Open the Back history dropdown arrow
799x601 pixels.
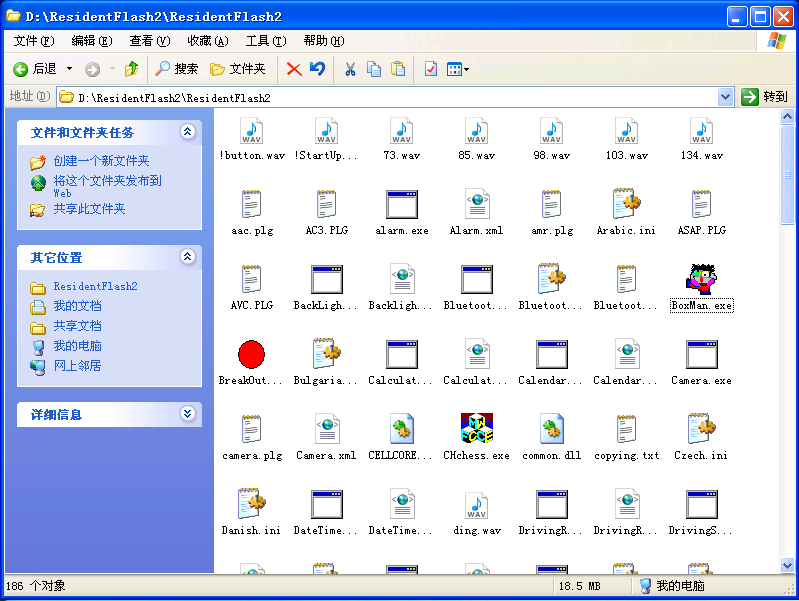[x=69, y=69]
